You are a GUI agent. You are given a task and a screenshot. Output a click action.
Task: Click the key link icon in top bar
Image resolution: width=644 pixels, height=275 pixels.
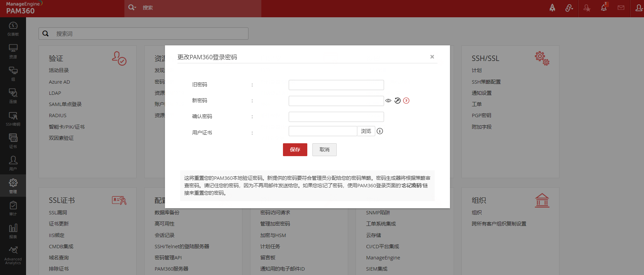pos(569,8)
